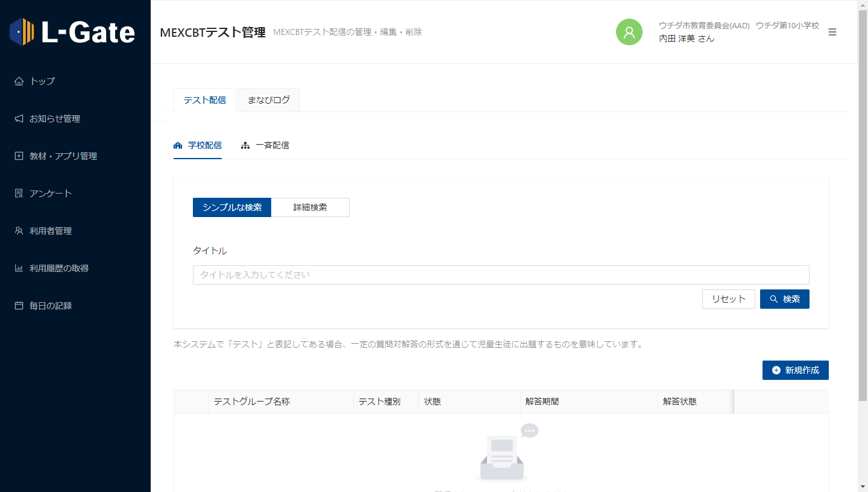Click the megaphone icon for お知らせ管理
This screenshot has width=868, height=492.
point(19,119)
